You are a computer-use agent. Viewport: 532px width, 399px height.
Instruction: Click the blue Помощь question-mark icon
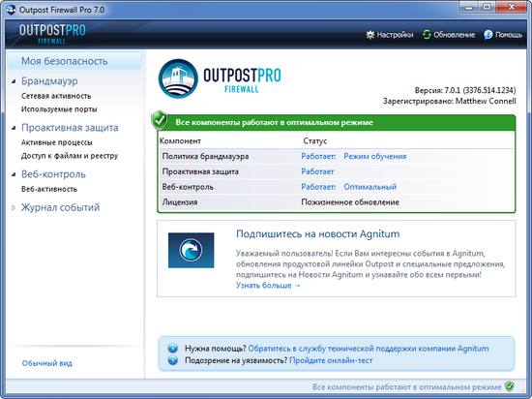488,35
